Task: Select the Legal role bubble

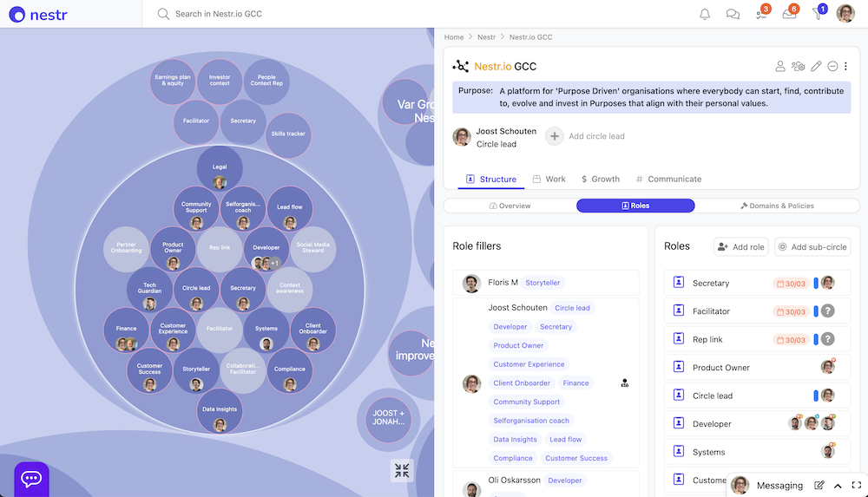Action: click(x=220, y=169)
